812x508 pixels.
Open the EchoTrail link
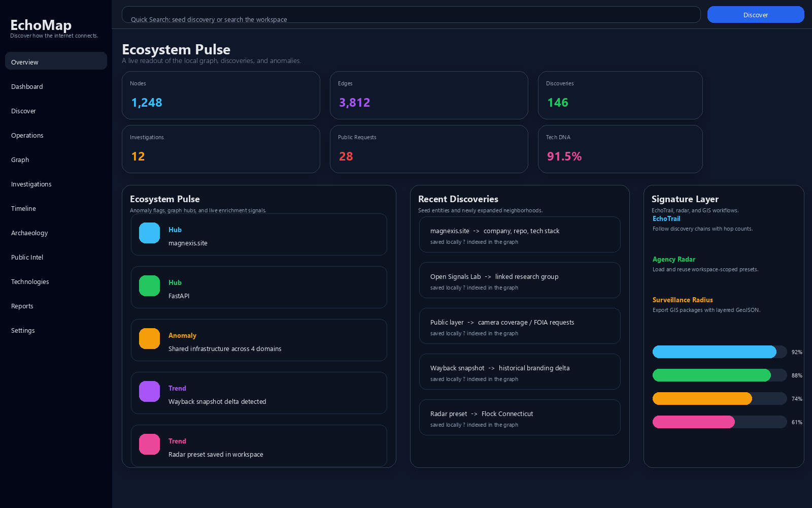click(666, 218)
